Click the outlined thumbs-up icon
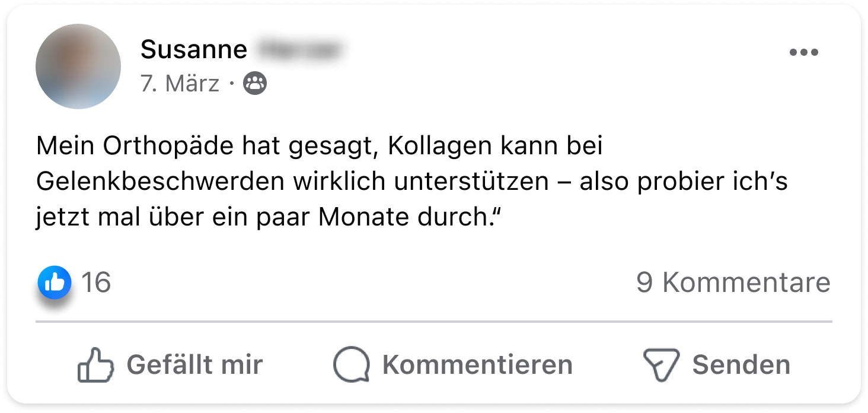 (95, 364)
